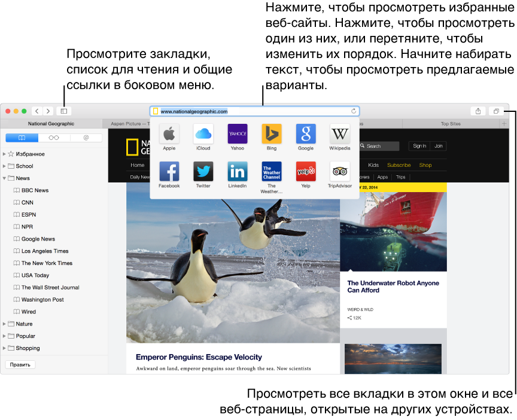Open Home in the site navigation
Image resolution: width=517 pixels, height=420 pixels.
(137, 165)
